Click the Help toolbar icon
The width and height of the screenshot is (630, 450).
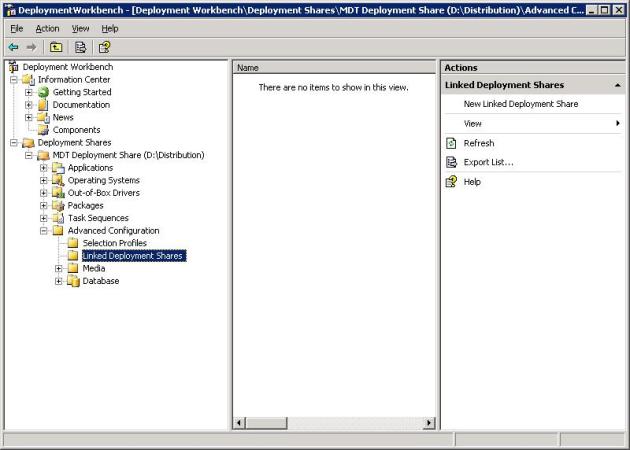(x=104, y=47)
